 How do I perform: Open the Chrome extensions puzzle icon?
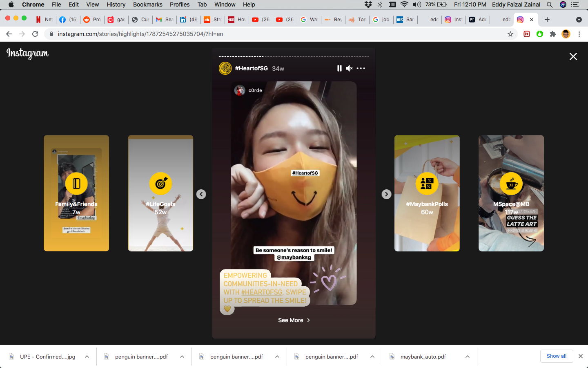[553, 34]
